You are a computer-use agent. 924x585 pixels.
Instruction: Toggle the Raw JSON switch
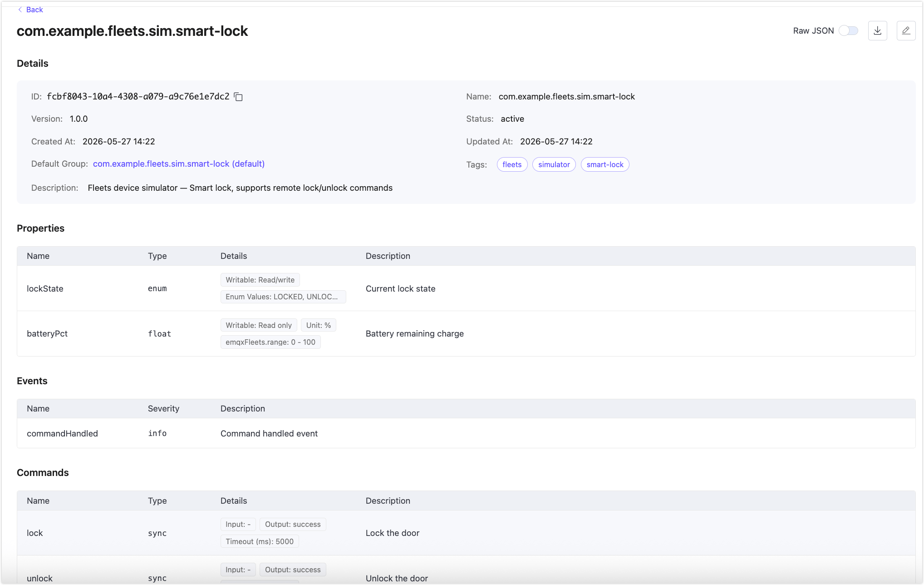coord(848,30)
